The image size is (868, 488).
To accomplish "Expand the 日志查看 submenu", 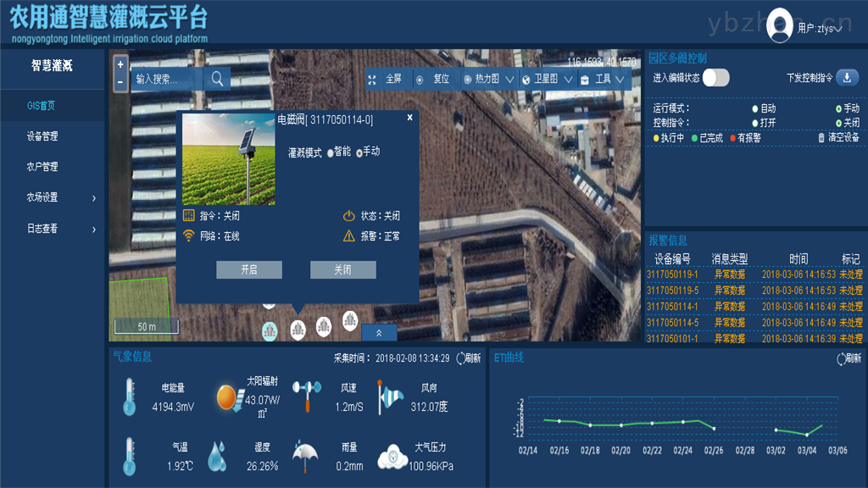I will click(x=93, y=229).
